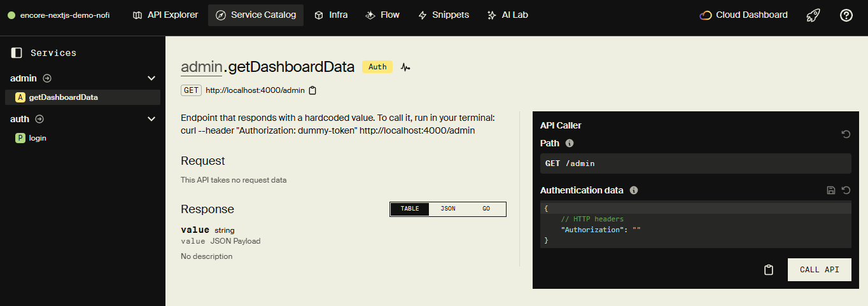Click the GET method badge
868x306 pixels.
[x=192, y=90]
